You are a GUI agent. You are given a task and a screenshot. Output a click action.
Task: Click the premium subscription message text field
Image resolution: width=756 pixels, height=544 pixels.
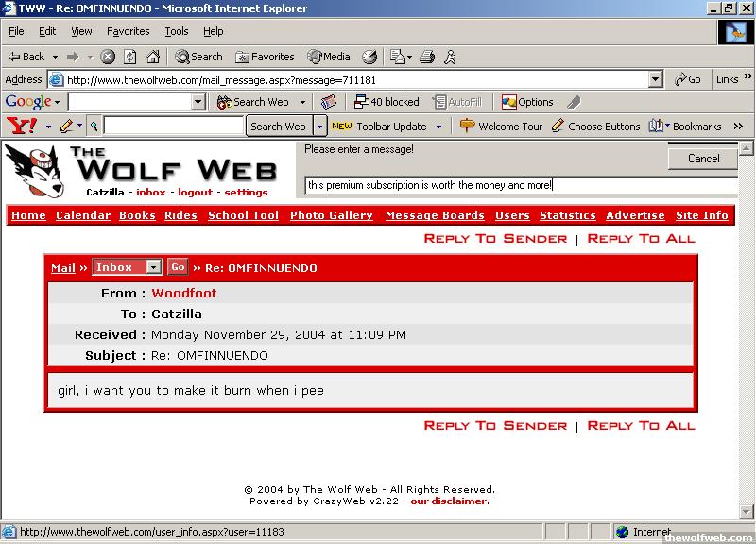(x=520, y=185)
